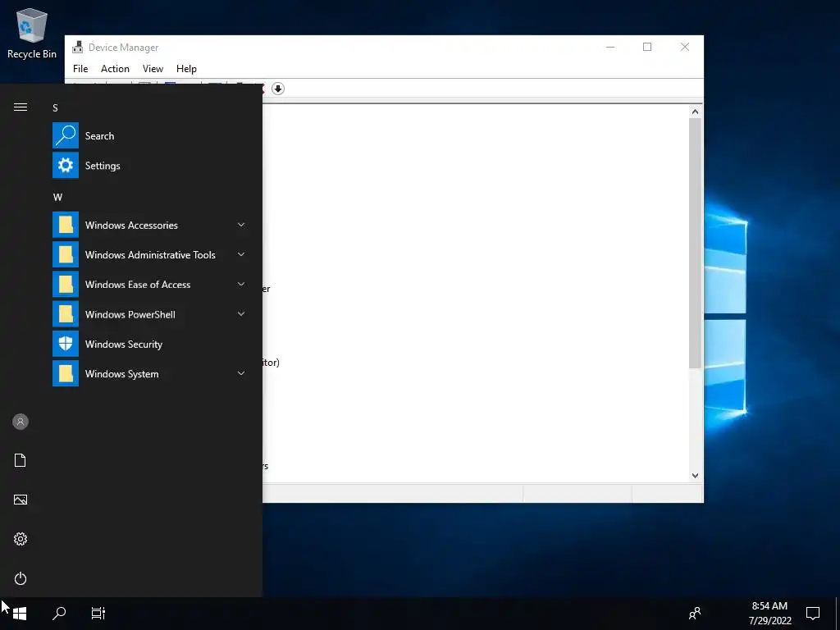Minimize the Device Manager window
This screenshot has height=630, width=840.
[610, 47]
